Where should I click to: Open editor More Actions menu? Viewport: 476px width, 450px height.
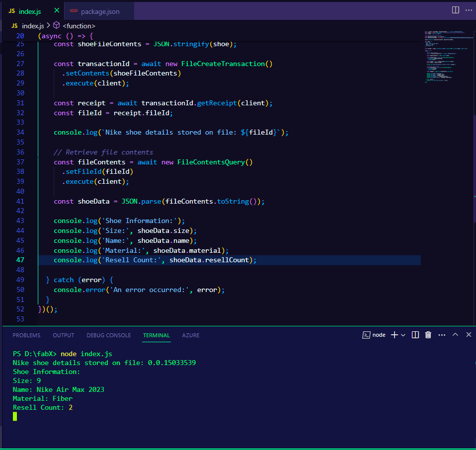pos(469,10)
